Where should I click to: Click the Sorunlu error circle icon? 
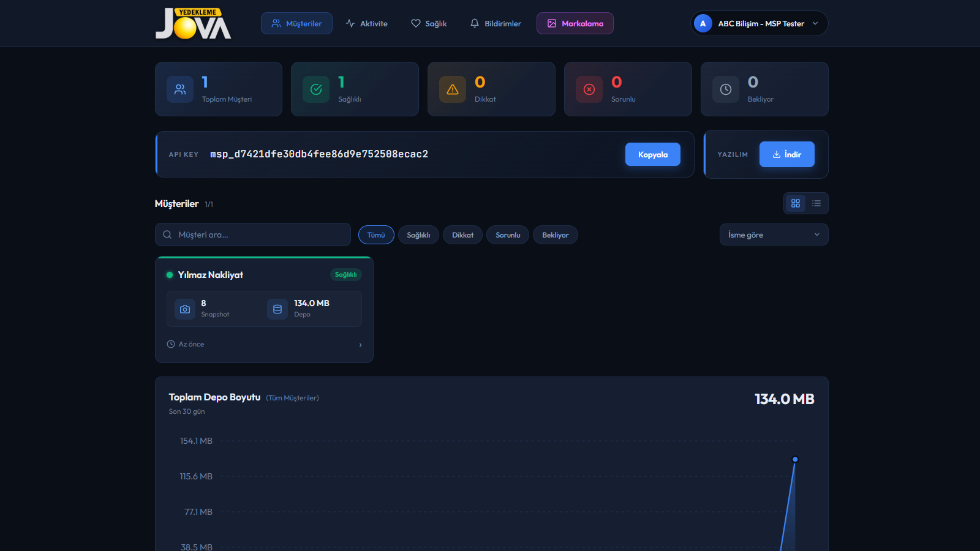589,89
